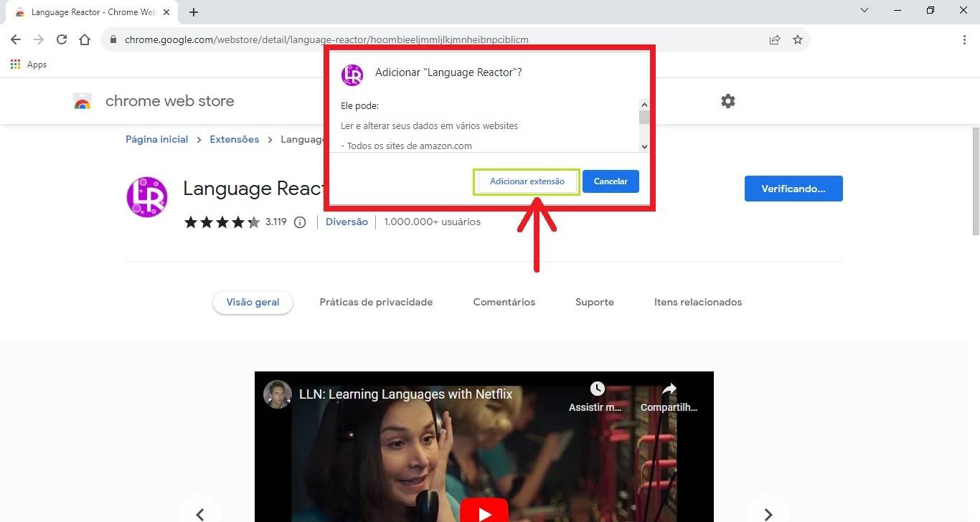Click the browser reload icon
Image resolution: width=980 pixels, height=522 pixels.
pyautogui.click(x=62, y=40)
